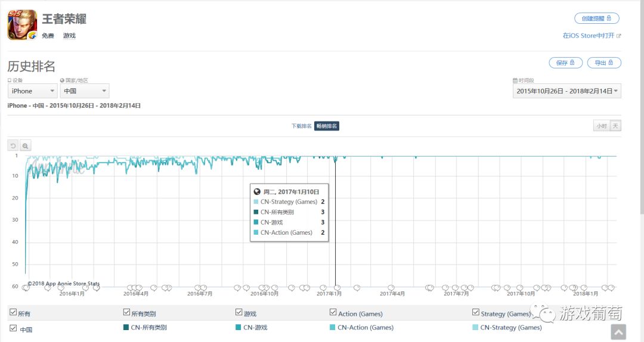Switch chart granularity to 小时
Viewport: 644px width, 342px height.
[x=602, y=126]
